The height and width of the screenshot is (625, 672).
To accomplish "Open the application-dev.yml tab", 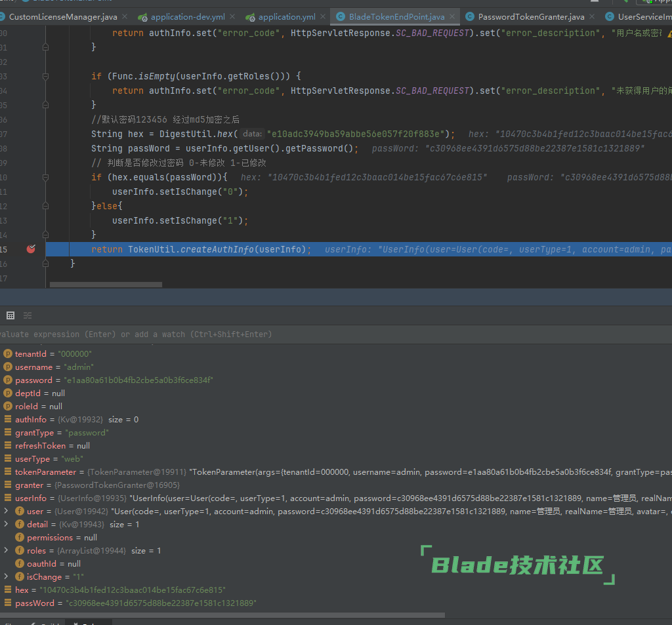I will click(187, 16).
